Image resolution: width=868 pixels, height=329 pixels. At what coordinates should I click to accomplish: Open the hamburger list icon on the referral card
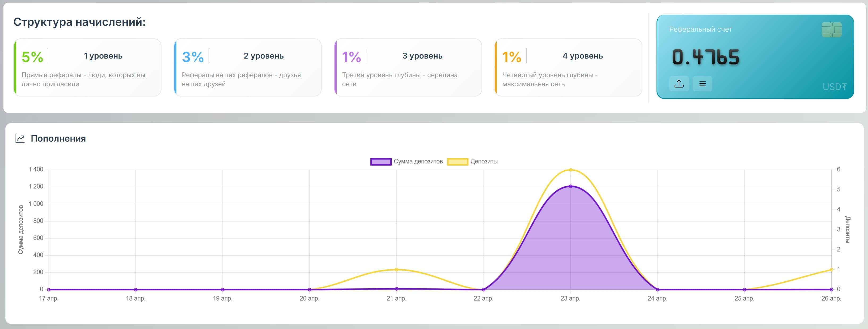coord(702,83)
